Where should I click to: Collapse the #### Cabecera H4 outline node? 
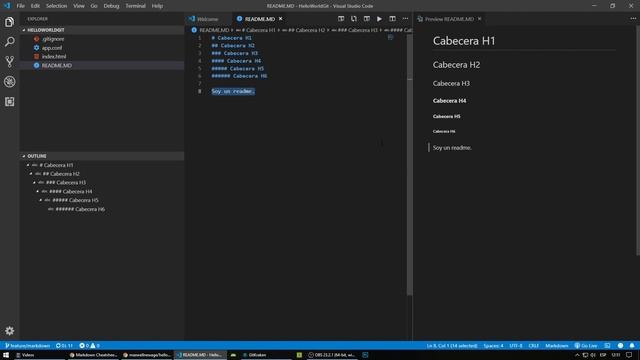coord(38,191)
